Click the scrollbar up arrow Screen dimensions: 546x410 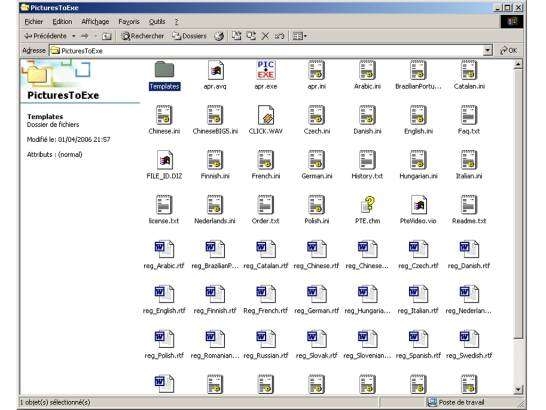[x=518, y=64]
